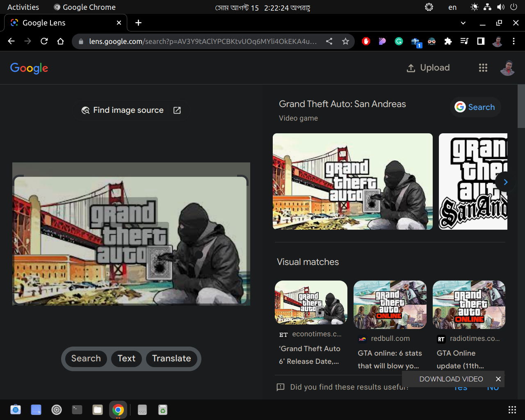
Task: Click the Google Search button for result
Action: point(475,107)
